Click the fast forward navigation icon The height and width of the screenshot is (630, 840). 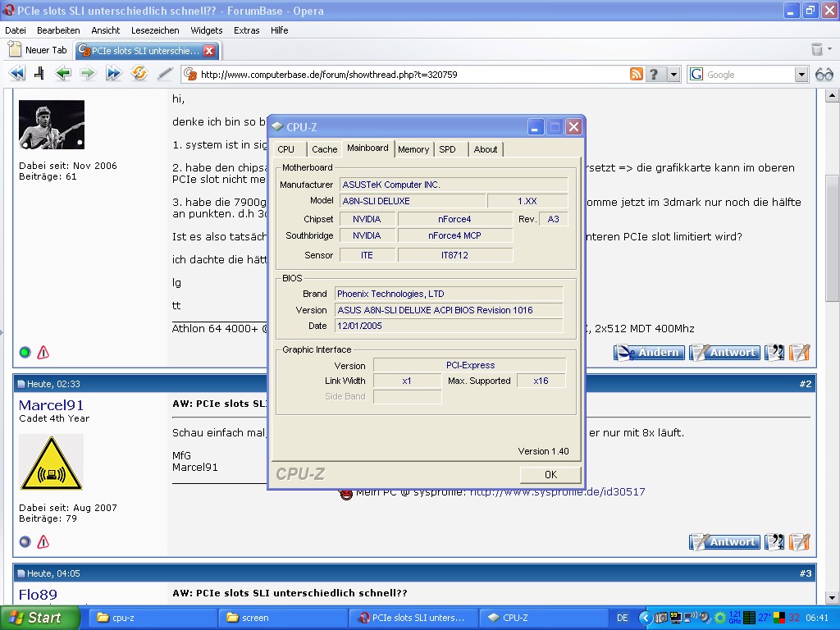click(113, 73)
